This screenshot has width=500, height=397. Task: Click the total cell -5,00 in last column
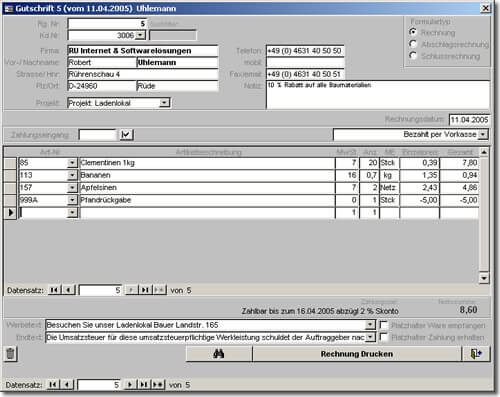[459, 200]
